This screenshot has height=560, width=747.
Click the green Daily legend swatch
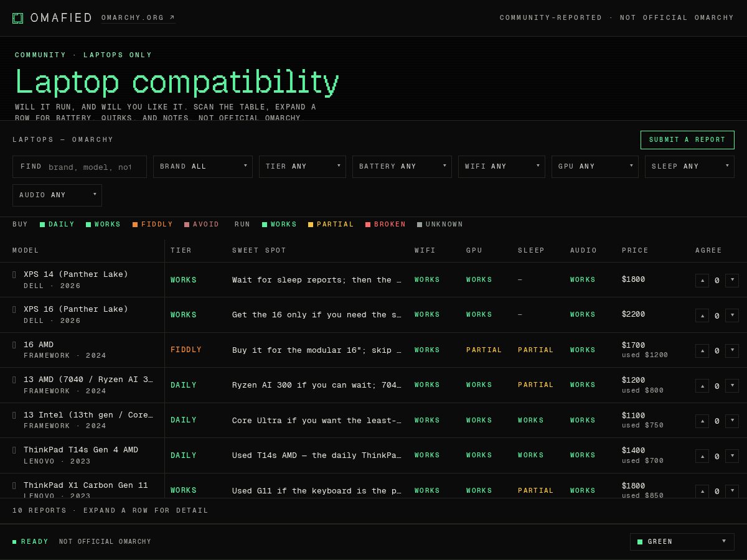click(x=42, y=225)
